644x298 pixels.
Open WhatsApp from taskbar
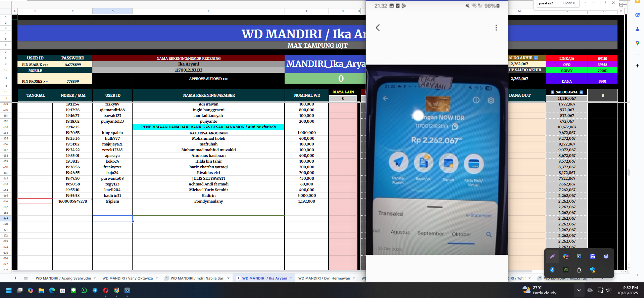click(x=84, y=290)
